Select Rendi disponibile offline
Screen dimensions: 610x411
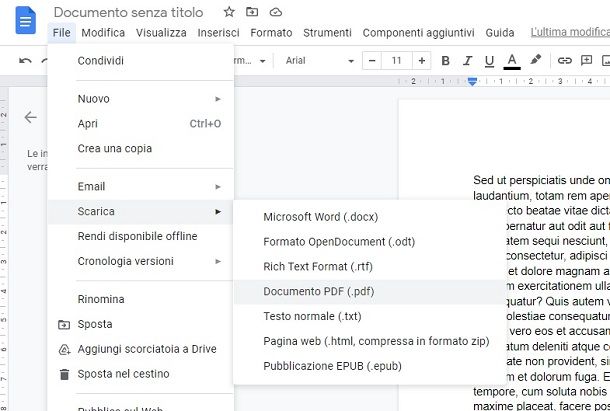141,237
